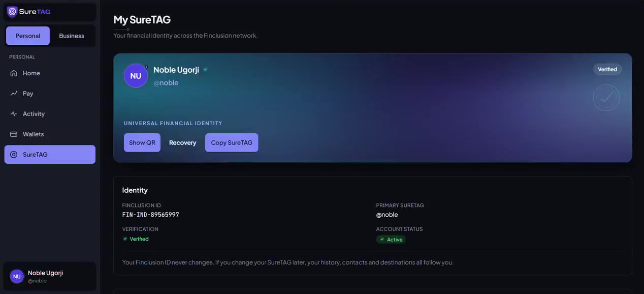
Task: Click the "Your Finclusion ID never changes" note
Action: [288, 262]
